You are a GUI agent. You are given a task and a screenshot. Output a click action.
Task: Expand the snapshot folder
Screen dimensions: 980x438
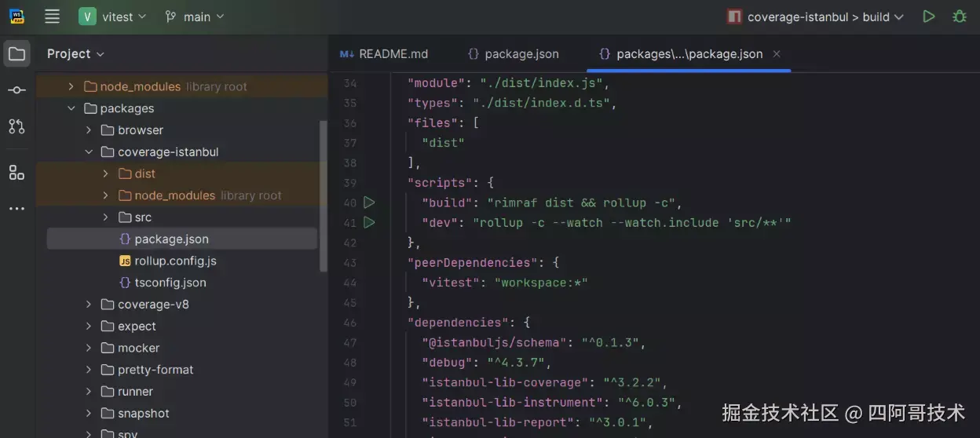click(89, 414)
